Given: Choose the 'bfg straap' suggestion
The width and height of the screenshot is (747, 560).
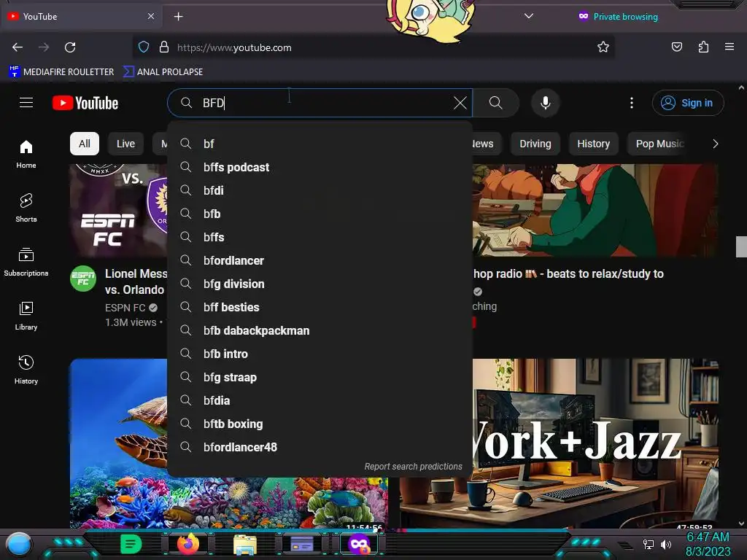Looking at the screenshot, I should point(320,377).
